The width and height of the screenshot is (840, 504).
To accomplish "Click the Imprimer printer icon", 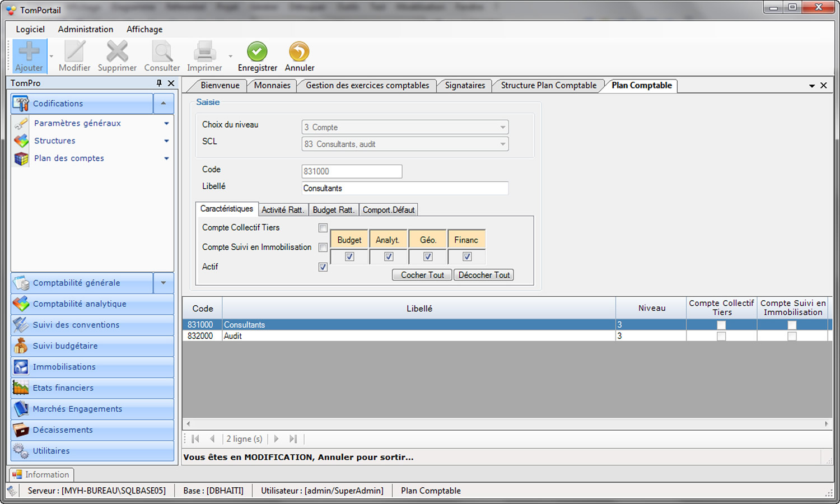I will [x=204, y=52].
